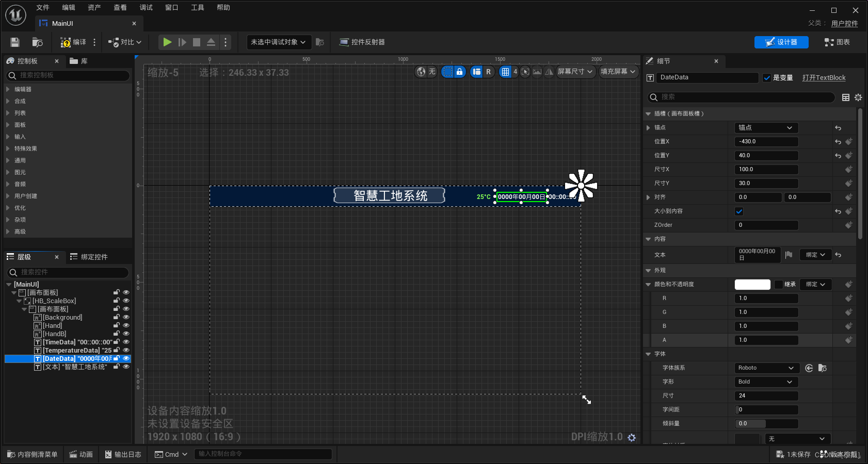Image resolution: width=868 pixels, height=464 pixels.
Task: Click the localization globe icon in viewport
Action: [x=422, y=72]
